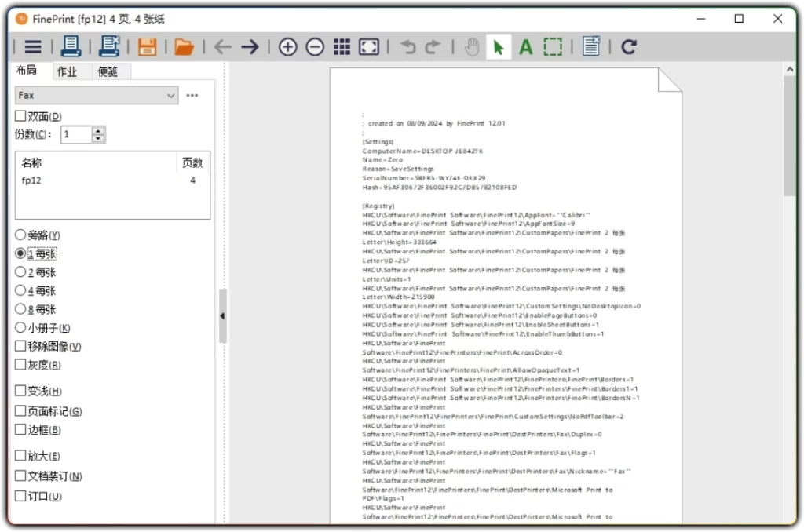Click the ... button next to Fax
804x532 pixels.
coord(192,94)
